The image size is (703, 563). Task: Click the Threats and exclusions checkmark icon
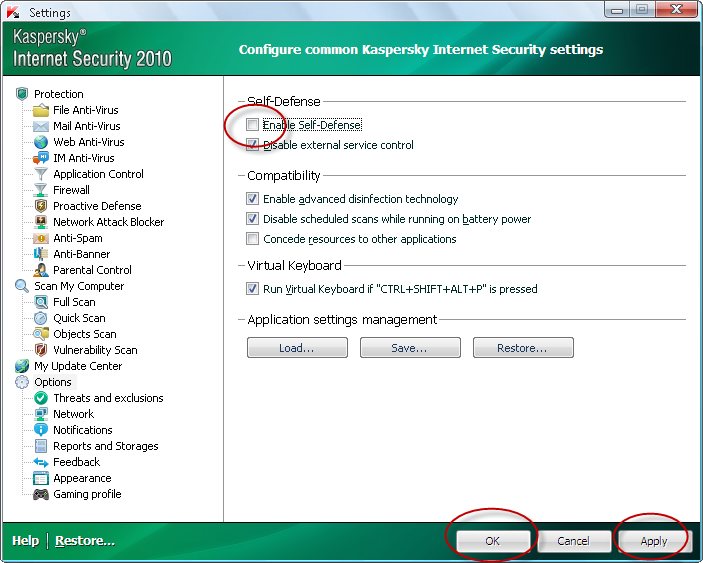[41, 398]
